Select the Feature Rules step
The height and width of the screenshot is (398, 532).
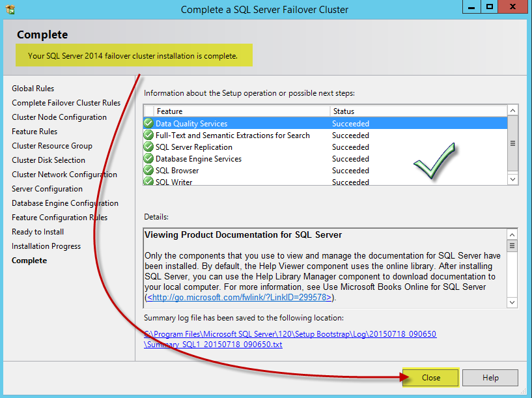click(35, 132)
